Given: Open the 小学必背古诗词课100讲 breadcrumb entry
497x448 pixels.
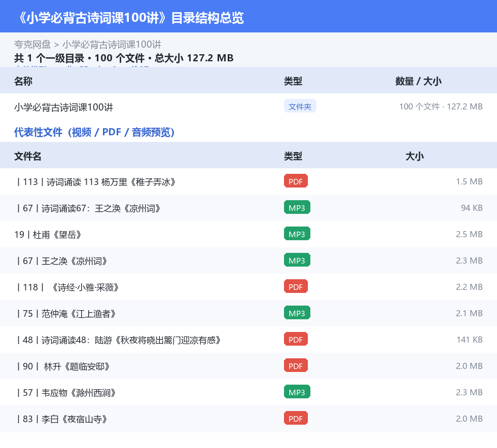Looking at the screenshot, I should tap(112, 45).
